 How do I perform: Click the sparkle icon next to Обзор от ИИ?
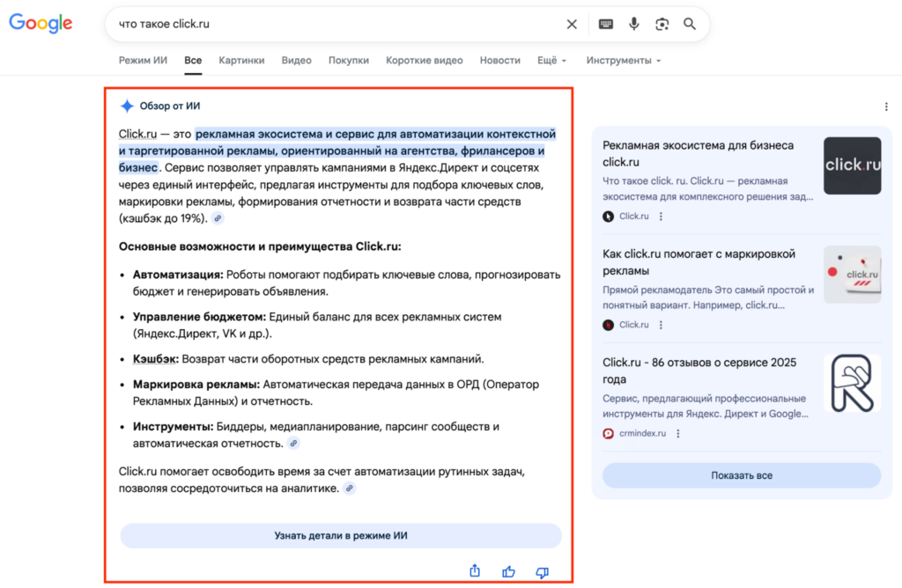[128, 105]
